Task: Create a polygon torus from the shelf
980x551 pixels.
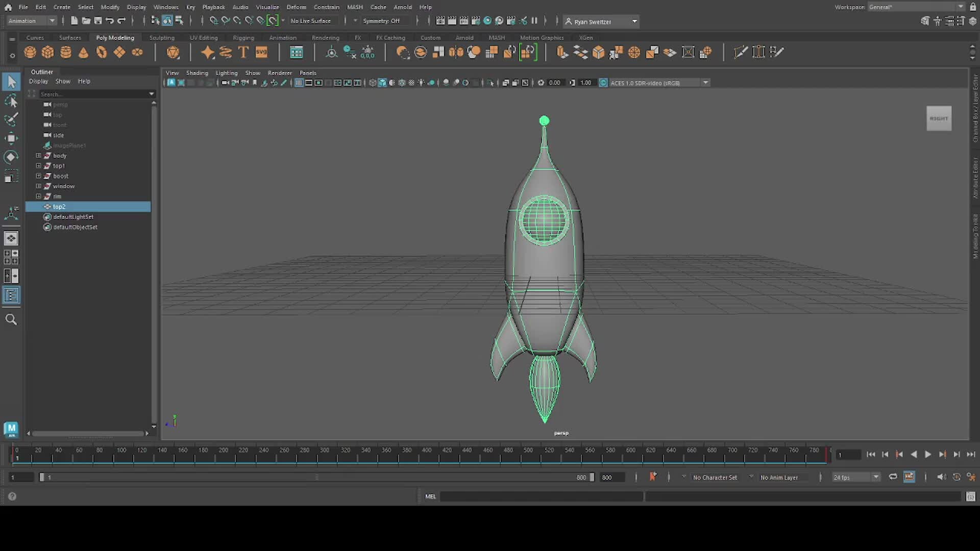Action: coord(101,52)
